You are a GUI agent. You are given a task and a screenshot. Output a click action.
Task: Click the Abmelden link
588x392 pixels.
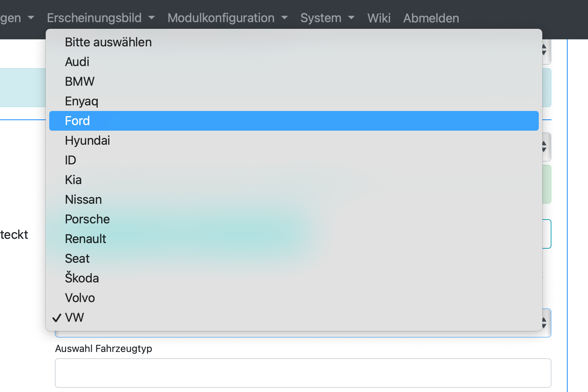click(431, 18)
